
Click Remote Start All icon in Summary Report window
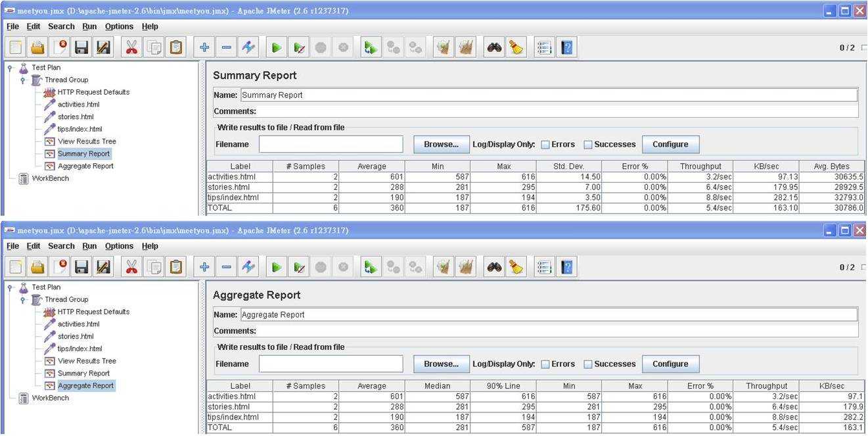pos(371,47)
